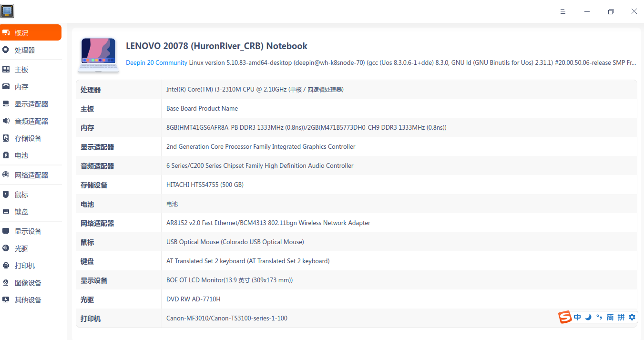Toggle the Sogou Chinese punctuation icon
644x340 pixels.
[x=599, y=317]
